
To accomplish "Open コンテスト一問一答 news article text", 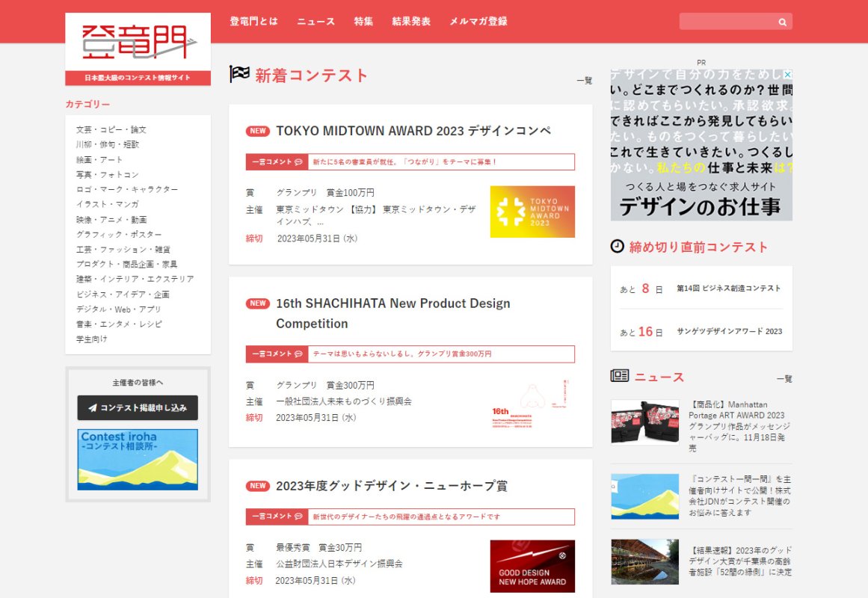I will tap(739, 496).
